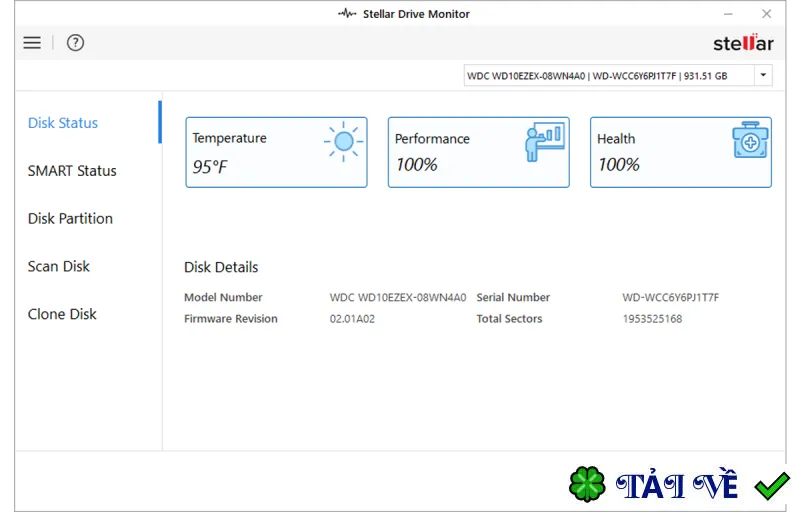Click the sun icon on Temperature card

pos(343,141)
